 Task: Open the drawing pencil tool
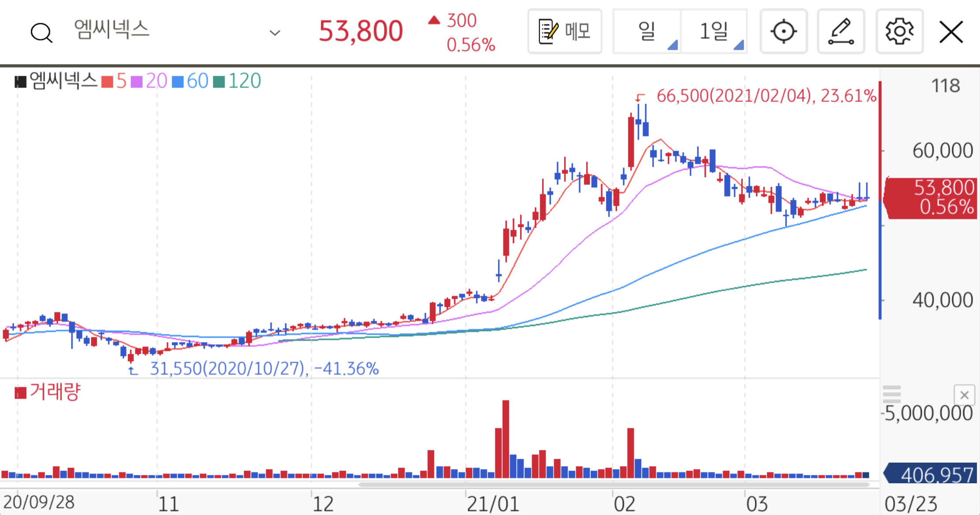(841, 32)
